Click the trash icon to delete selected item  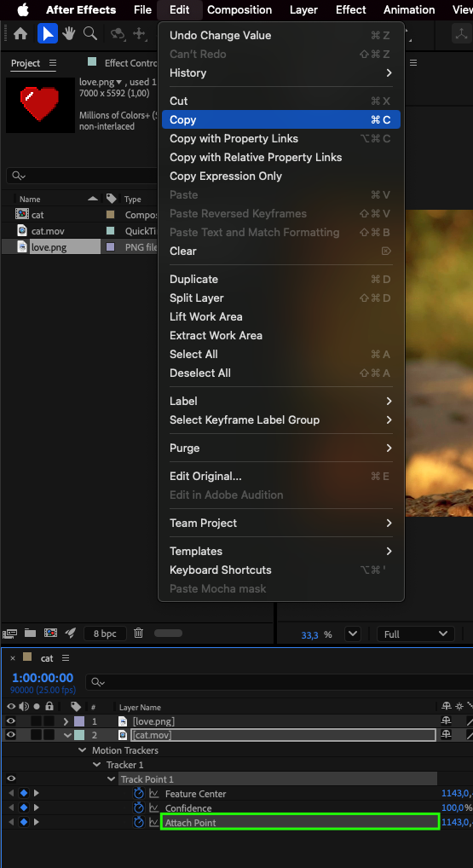click(139, 633)
